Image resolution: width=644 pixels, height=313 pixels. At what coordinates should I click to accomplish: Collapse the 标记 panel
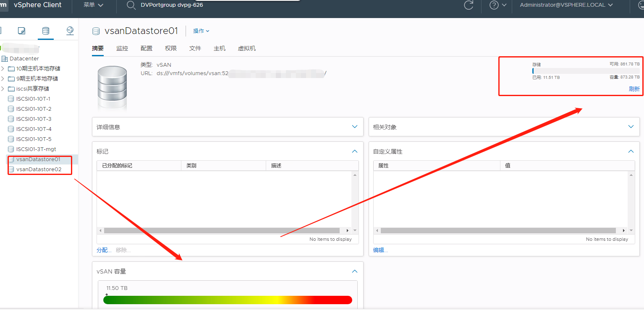point(354,151)
